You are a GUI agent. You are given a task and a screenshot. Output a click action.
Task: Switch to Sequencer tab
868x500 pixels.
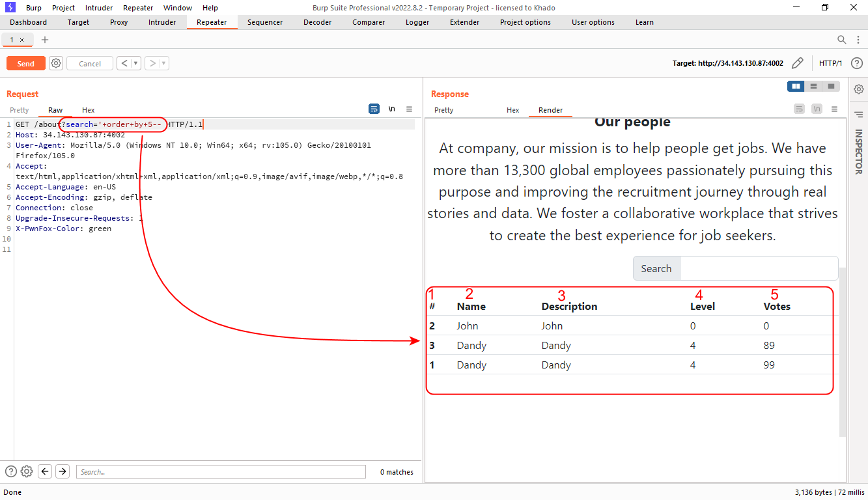tap(265, 22)
